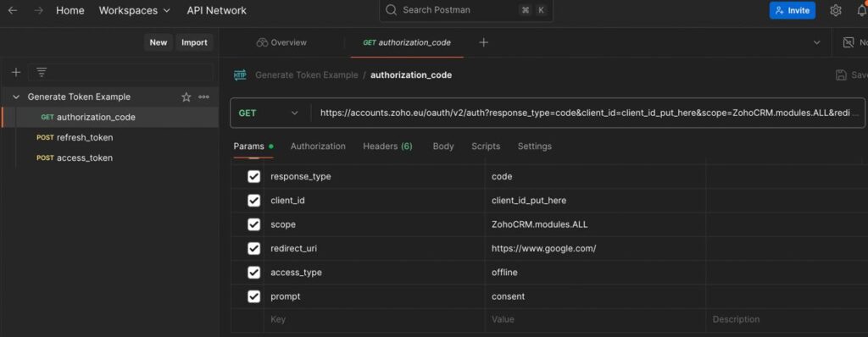Click the Import button

(194, 42)
